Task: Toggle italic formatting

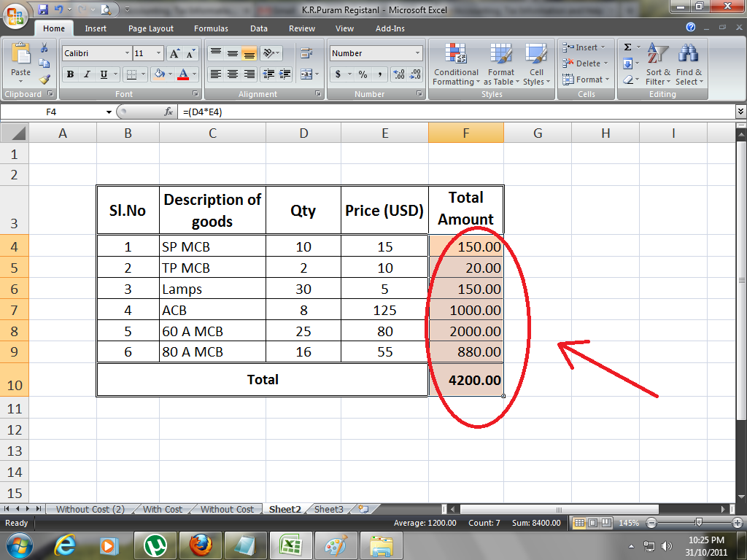Action: 87,74
